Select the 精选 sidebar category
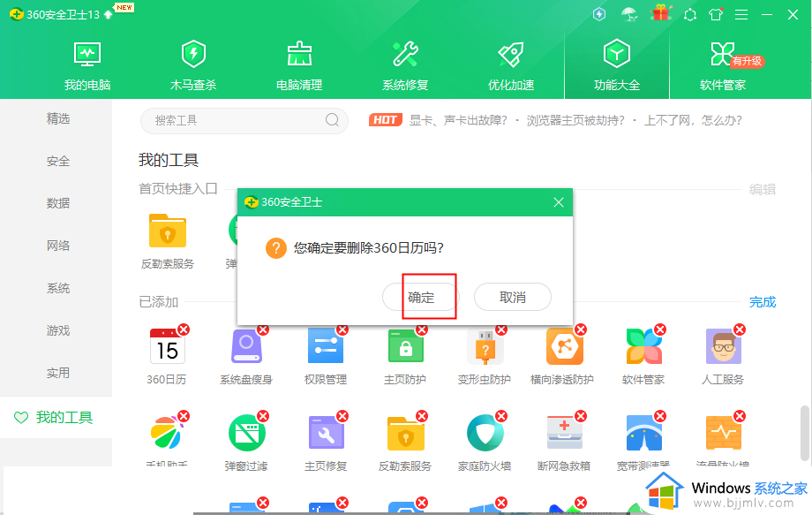Image resolution: width=812 pixels, height=515 pixels. [x=58, y=119]
